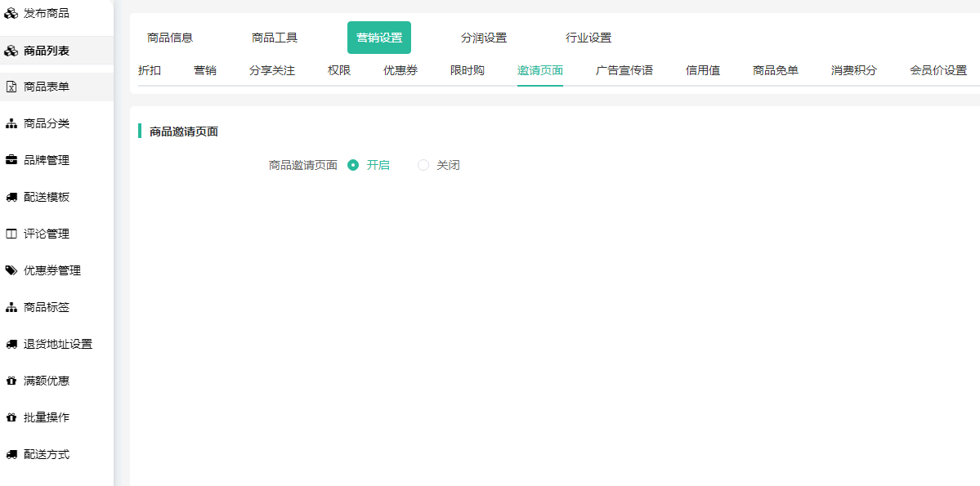Switch to the 商品信息 tab
Screen dimensions: 980x486
(x=170, y=38)
